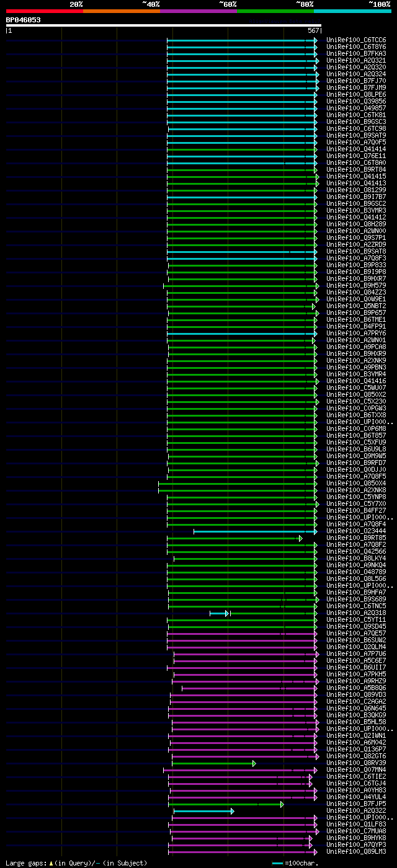Image resolution: width=397 pixels, height=868 pixels.
Task: Select hit label UniRef100_B9H579
Action: pyautogui.click(x=356, y=286)
